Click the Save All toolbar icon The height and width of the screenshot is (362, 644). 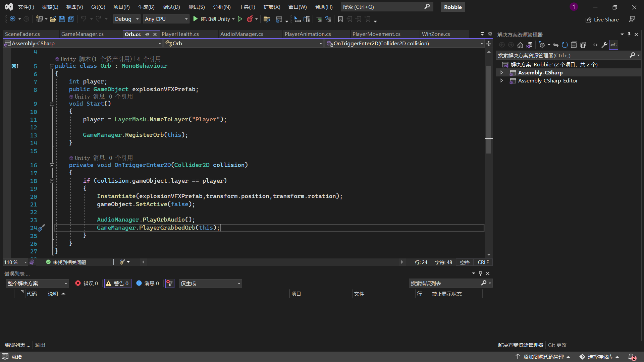tap(71, 19)
